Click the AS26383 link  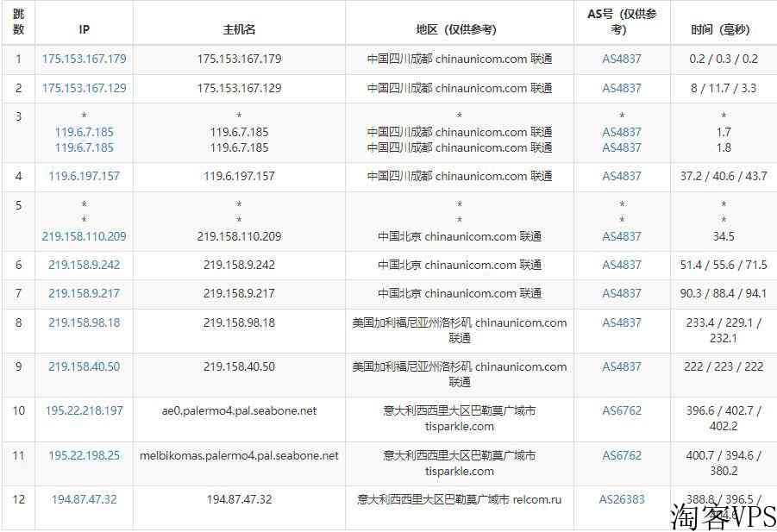pos(622,499)
